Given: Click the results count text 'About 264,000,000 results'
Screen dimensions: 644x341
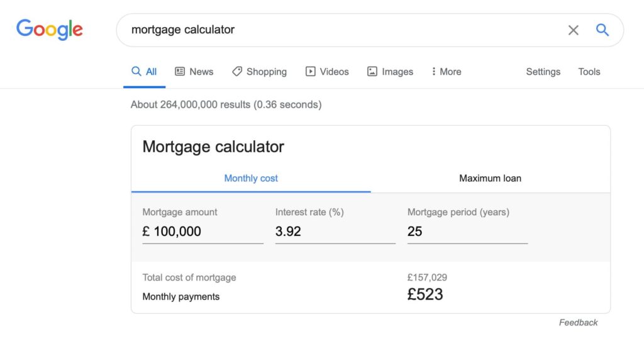Looking at the screenshot, I should tap(191, 104).
